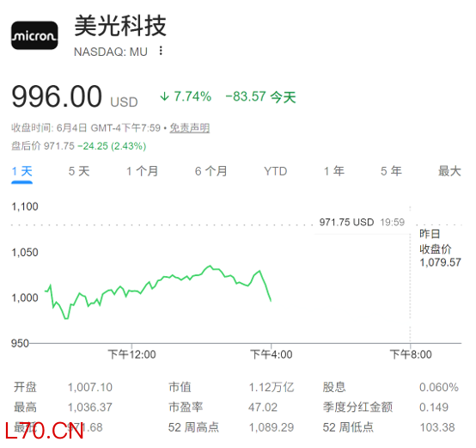Select the 最大 range tab
The width and height of the screenshot is (476, 448).
click(x=449, y=171)
